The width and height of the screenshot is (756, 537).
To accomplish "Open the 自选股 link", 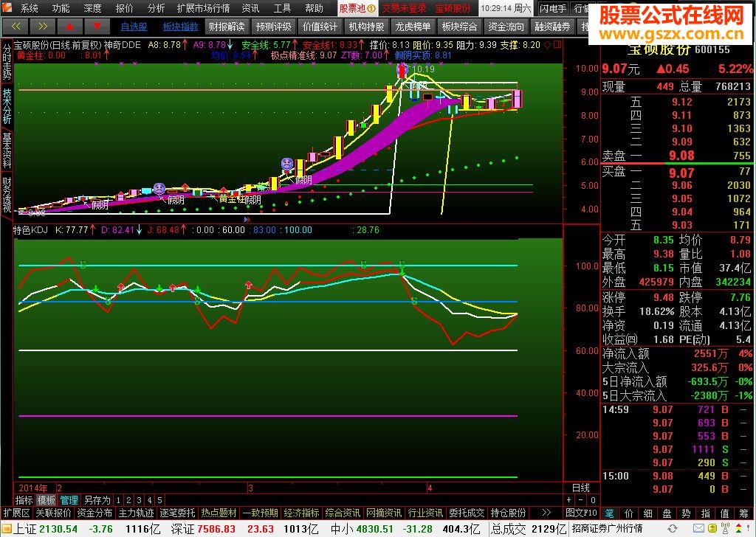I will coord(134,27).
